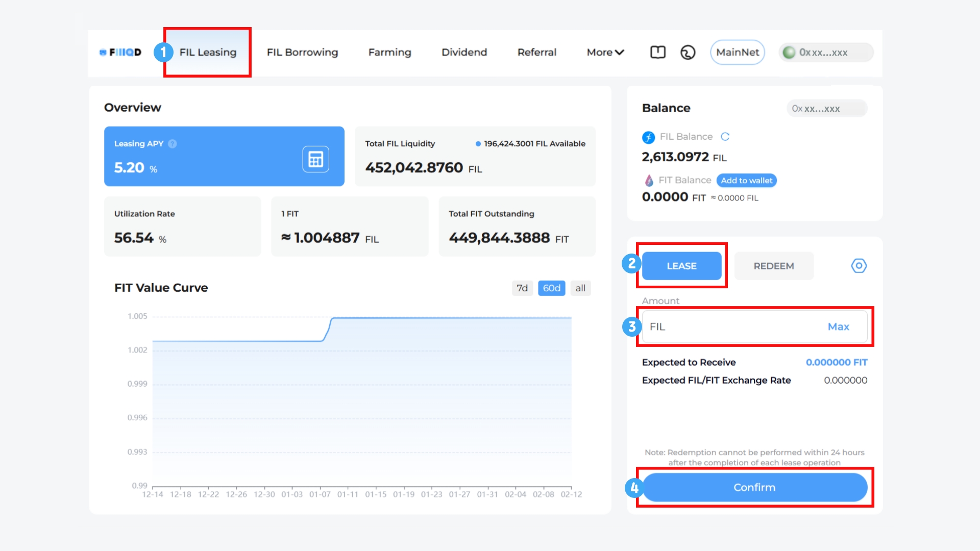Open the docs book icon in header

pyautogui.click(x=657, y=52)
